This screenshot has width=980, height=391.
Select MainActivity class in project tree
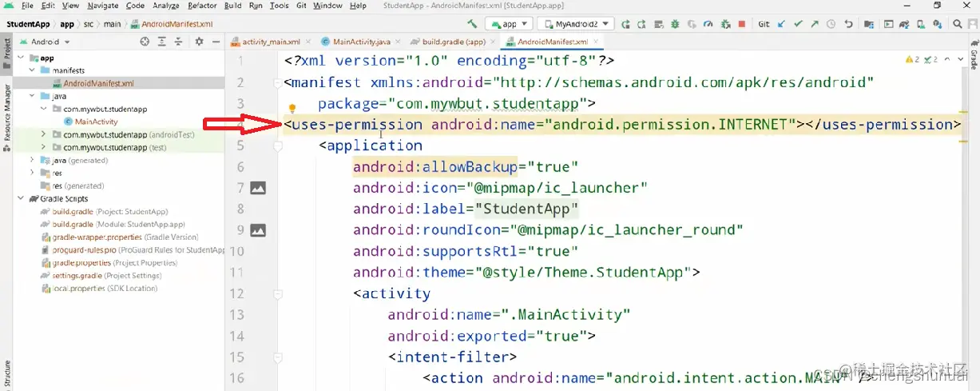96,122
